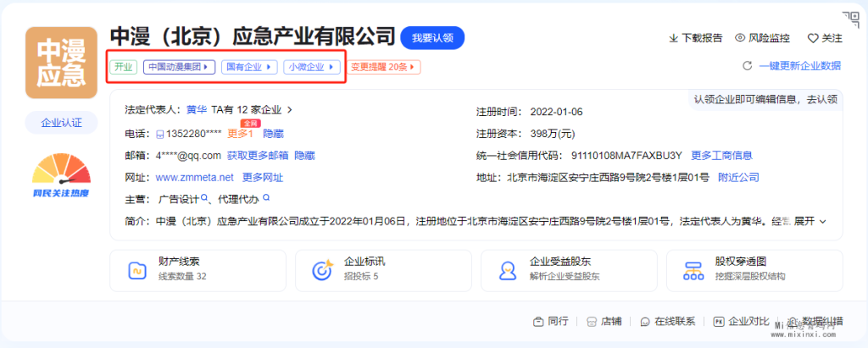Select 企业对比 in the bottom bar
The height and width of the screenshot is (348, 868).
pyautogui.click(x=741, y=322)
